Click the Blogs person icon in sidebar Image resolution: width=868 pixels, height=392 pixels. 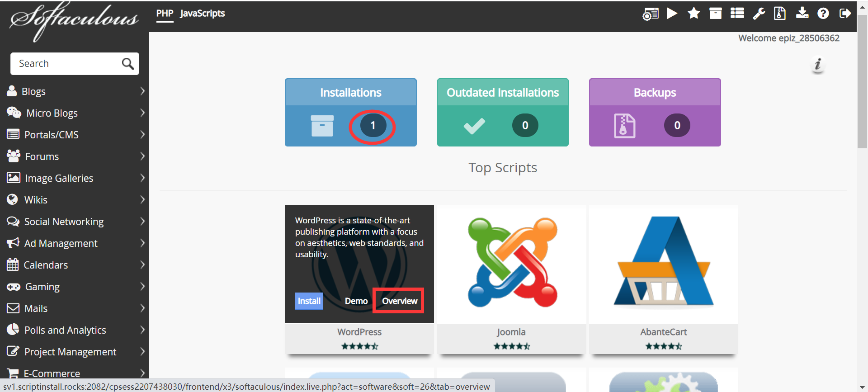coord(12,91)
